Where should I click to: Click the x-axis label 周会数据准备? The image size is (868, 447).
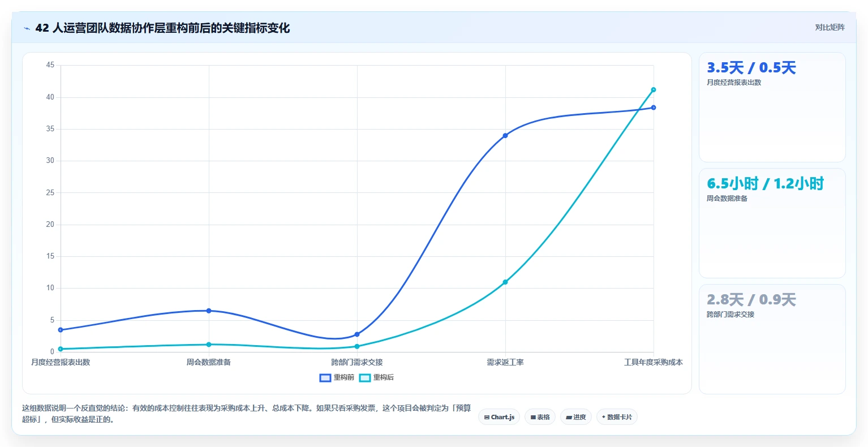point(209,362)
